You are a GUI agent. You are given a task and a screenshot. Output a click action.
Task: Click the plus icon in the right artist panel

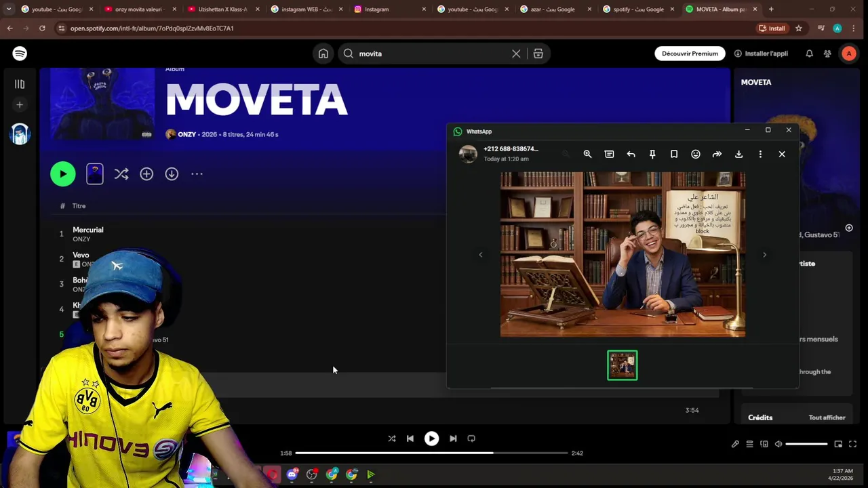click(848, 228)
